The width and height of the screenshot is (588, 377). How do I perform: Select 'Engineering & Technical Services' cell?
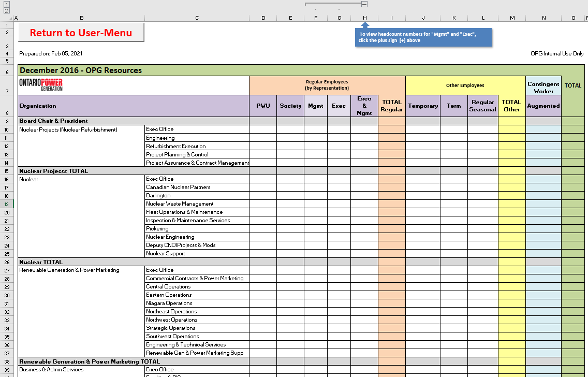coord(197,344)
